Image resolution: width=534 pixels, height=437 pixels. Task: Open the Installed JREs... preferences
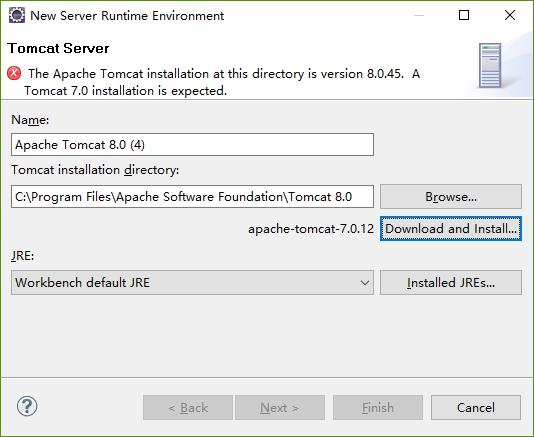pos(451,283)
